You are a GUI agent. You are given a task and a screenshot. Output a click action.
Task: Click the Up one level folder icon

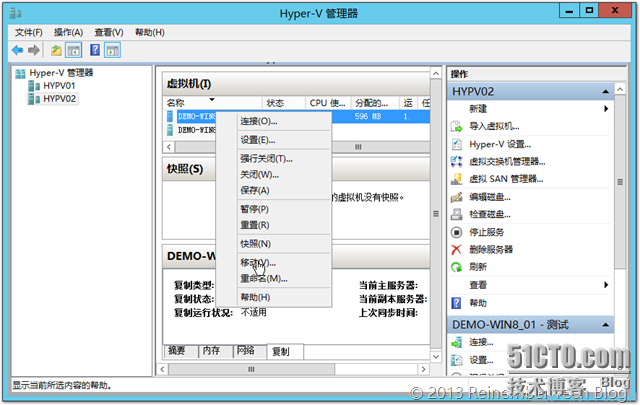click(56, 51)
